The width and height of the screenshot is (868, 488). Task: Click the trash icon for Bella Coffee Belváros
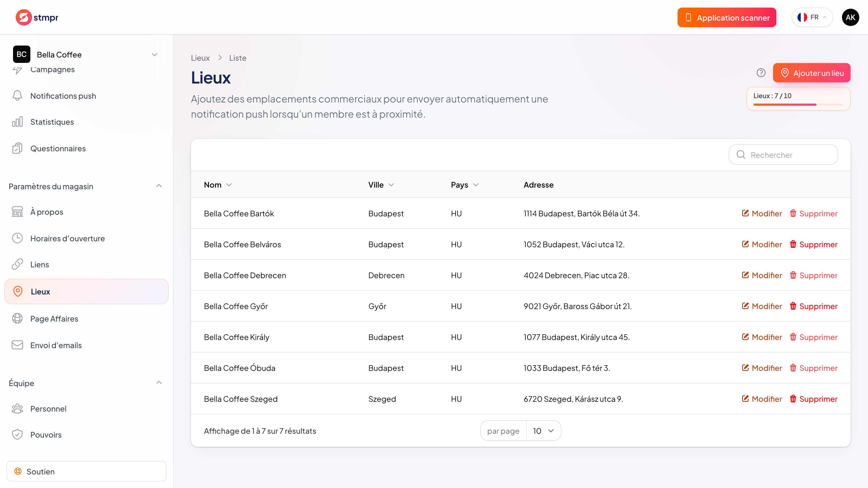pyautogui.click(x=793, y=244)
